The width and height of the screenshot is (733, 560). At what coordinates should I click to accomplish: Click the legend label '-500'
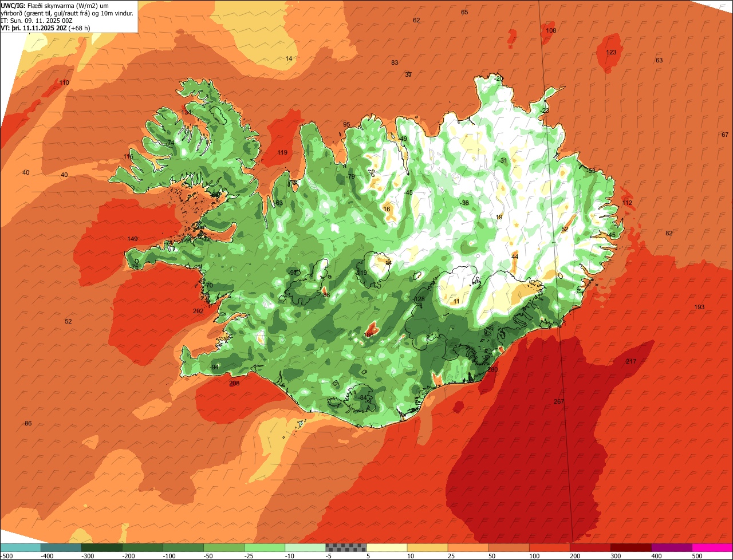(x=6, y=556)
